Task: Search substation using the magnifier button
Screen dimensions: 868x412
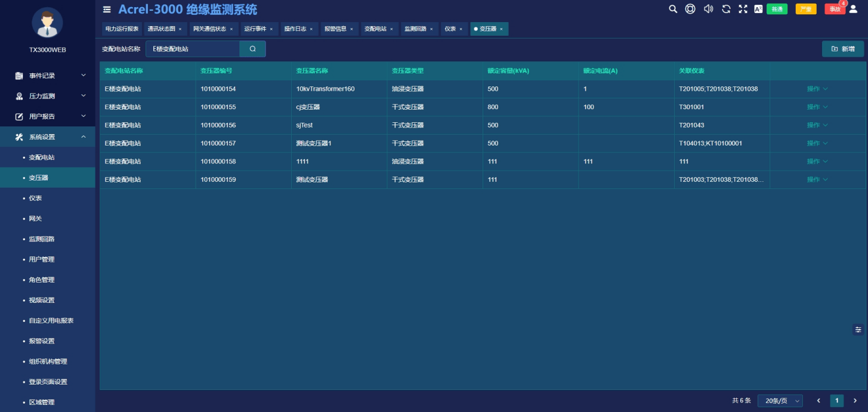Action: tap(252, 49)
